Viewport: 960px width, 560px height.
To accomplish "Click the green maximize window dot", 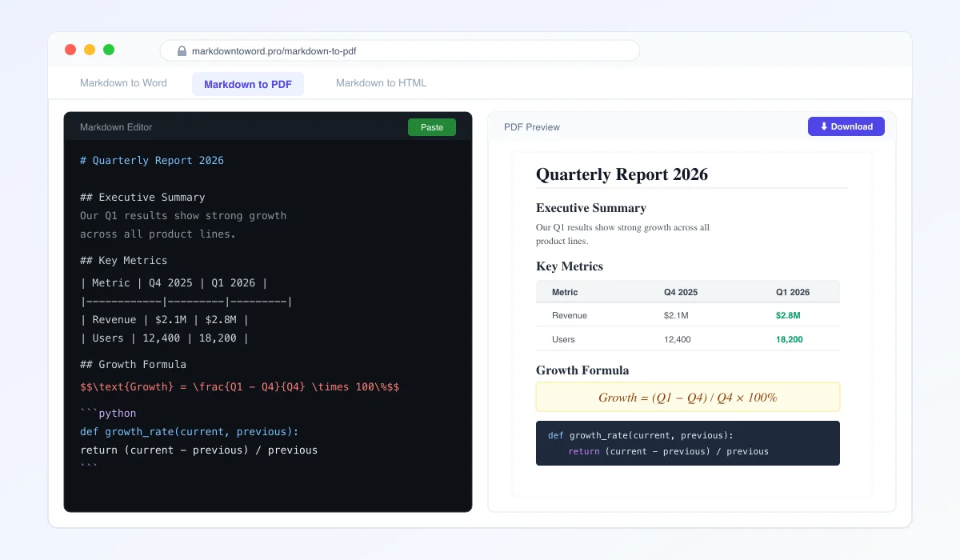I will (109, 50).
